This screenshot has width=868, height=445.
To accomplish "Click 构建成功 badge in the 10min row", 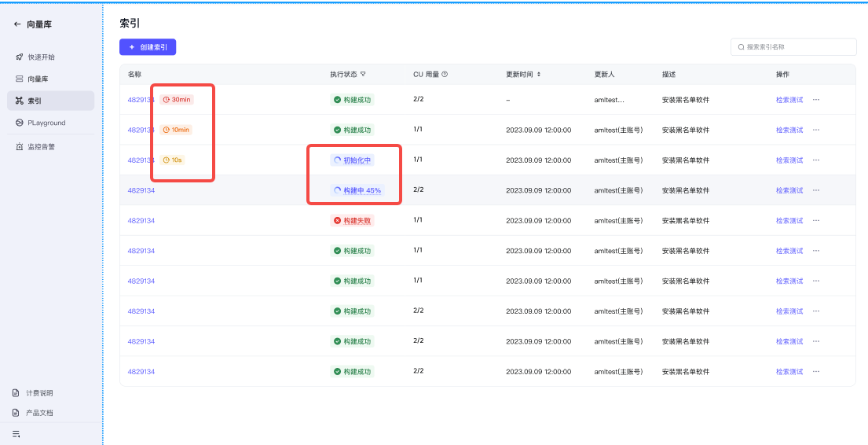I will tap(352, 130).
